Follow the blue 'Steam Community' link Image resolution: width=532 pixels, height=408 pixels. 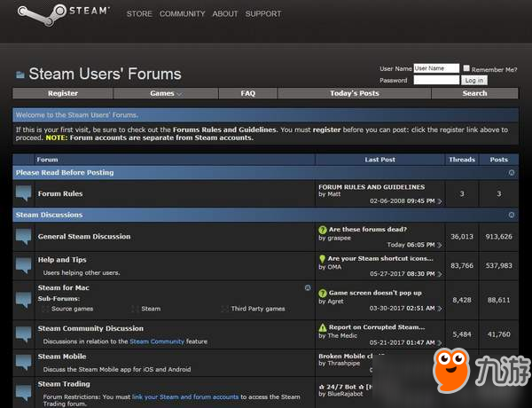(157, 341)
